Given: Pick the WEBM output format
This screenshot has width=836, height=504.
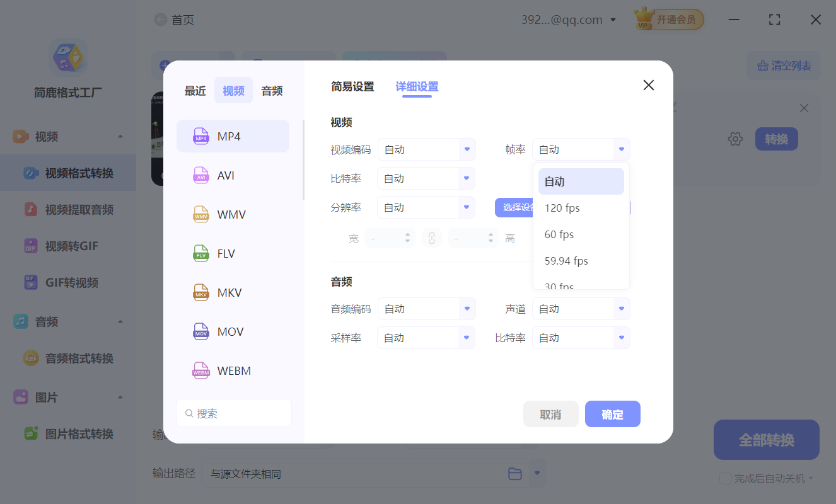Looking at the screenshot, I should (233, 370).
